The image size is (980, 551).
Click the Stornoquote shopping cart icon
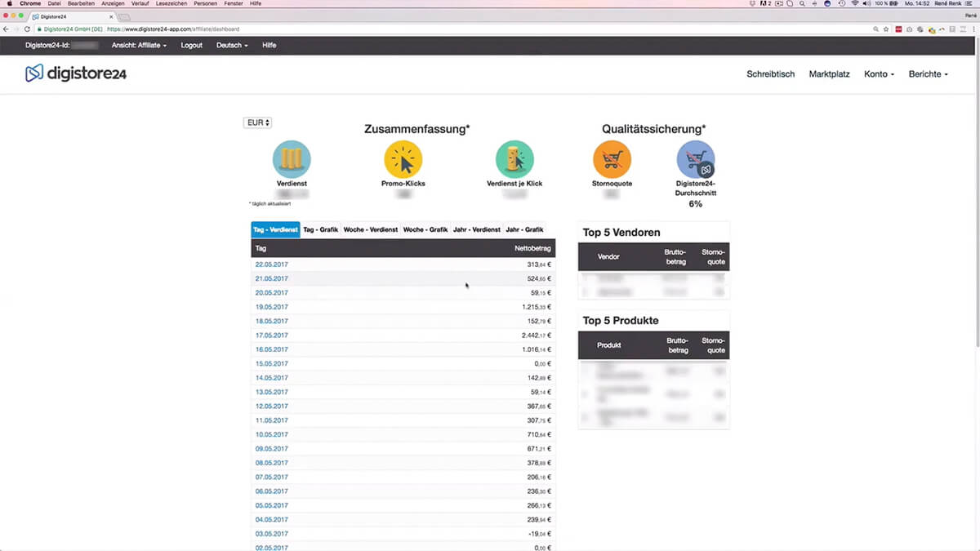pyautogui.click(x=612, y=159)
